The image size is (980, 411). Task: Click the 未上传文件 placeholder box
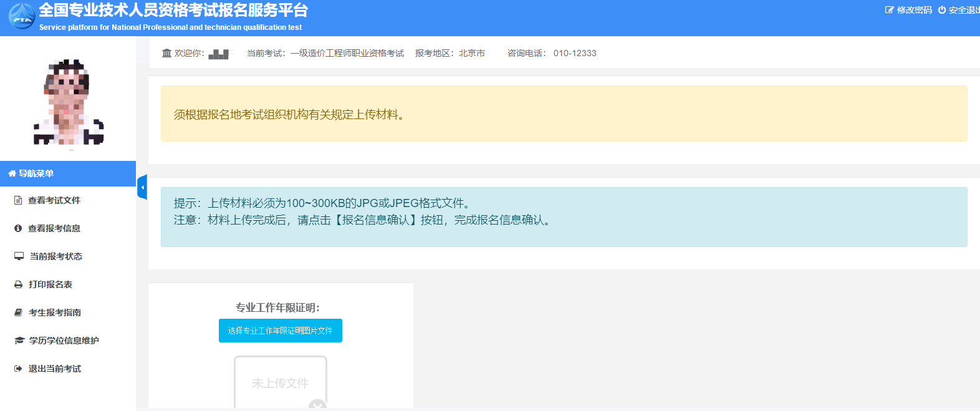280,382
